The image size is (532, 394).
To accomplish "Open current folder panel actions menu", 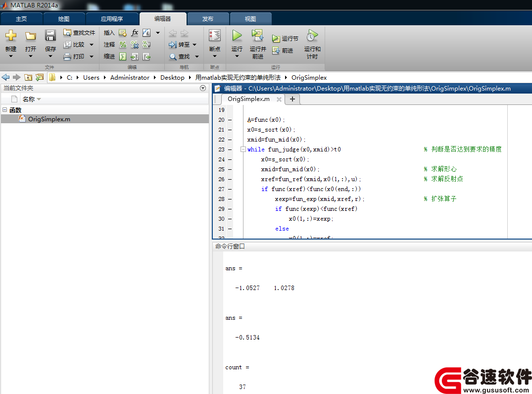I will [203, 88].
